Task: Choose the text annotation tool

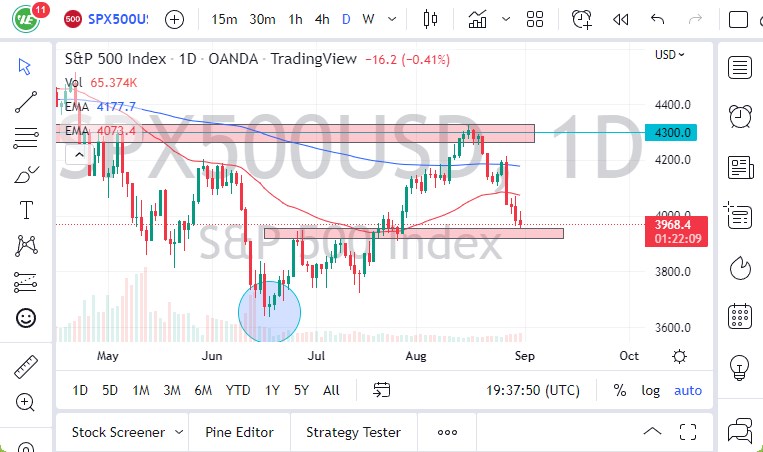Action: click(25, 210)
